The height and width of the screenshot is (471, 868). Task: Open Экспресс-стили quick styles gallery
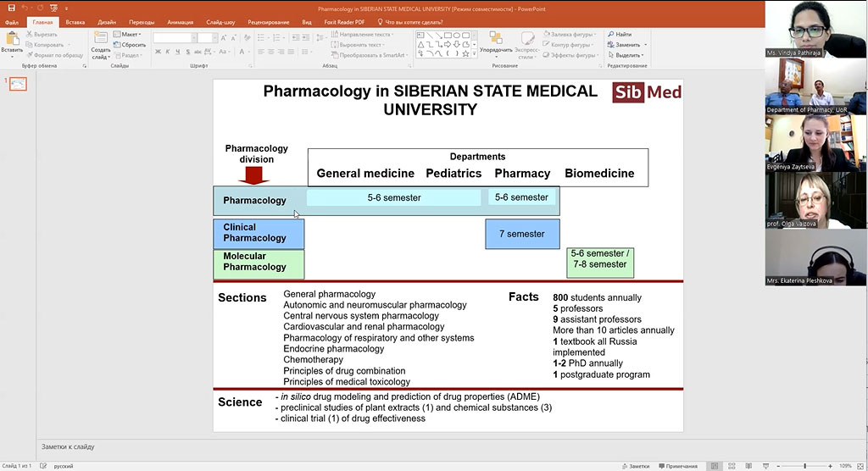point(526,46)
